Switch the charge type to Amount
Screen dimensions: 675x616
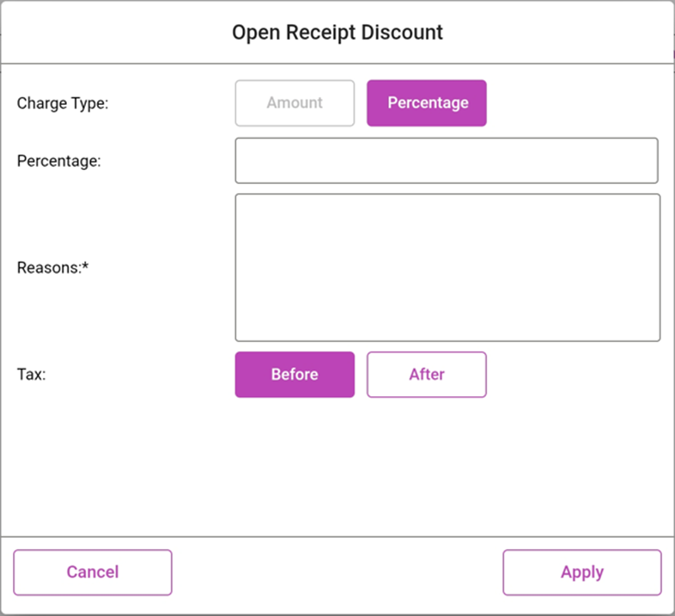pos(295,103)
